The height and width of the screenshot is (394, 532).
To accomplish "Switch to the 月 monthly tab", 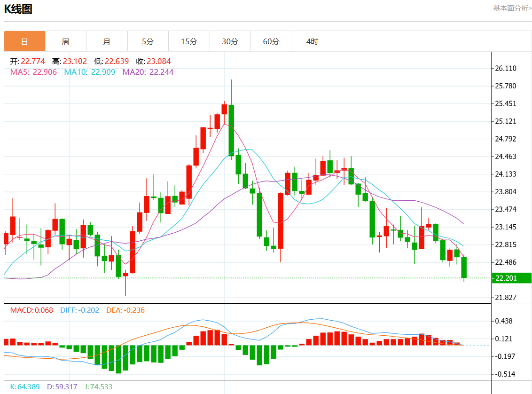I will point(107,41).
